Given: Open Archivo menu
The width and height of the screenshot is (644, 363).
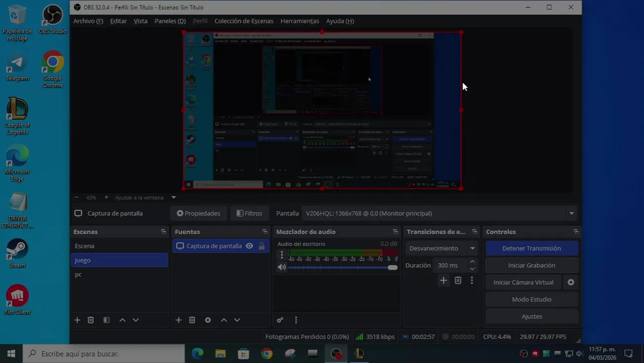Looking at the screenshot, I should tap(88, 21).
